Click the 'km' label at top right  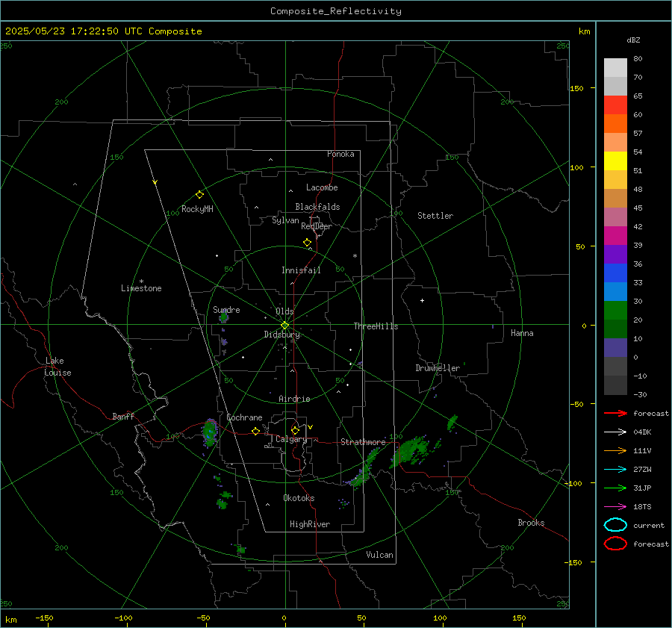point(584,31)
